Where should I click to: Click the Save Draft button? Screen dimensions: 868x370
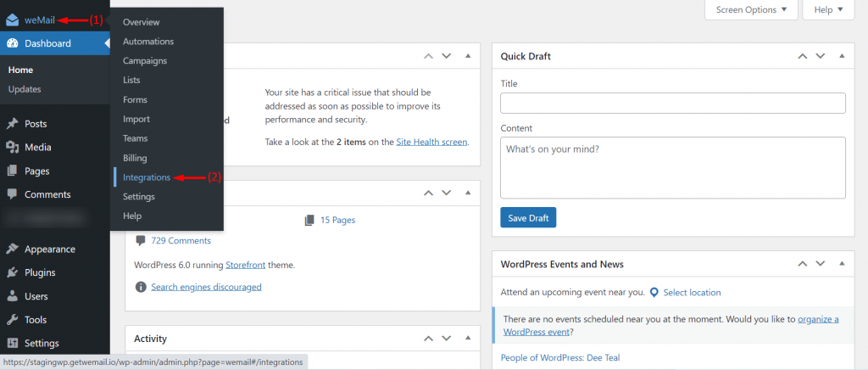528,218
